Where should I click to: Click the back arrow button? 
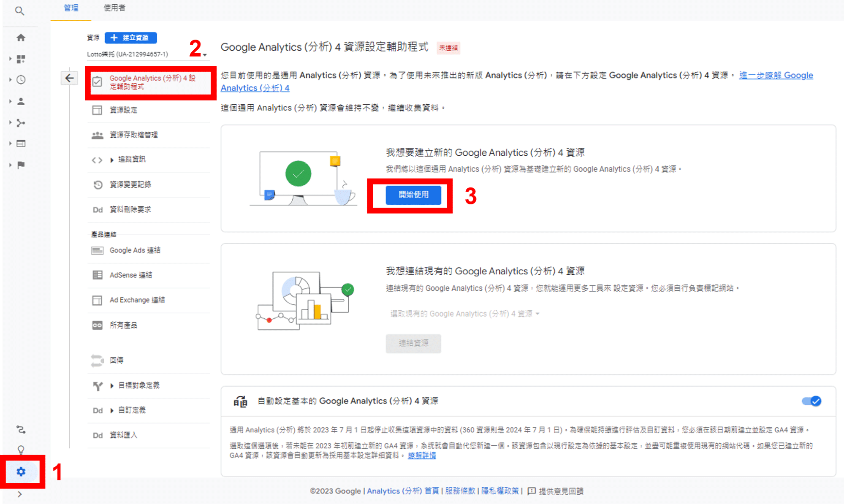[69, 78]
